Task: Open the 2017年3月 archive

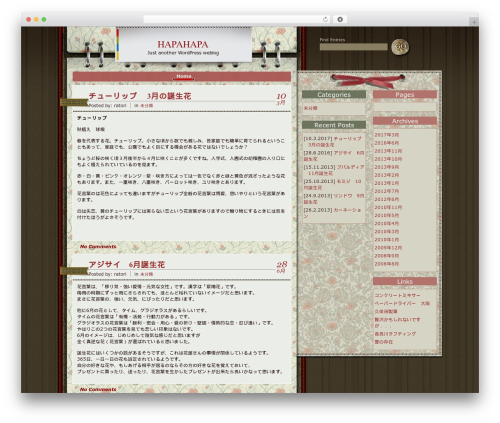Action: (x=387, y=135)
